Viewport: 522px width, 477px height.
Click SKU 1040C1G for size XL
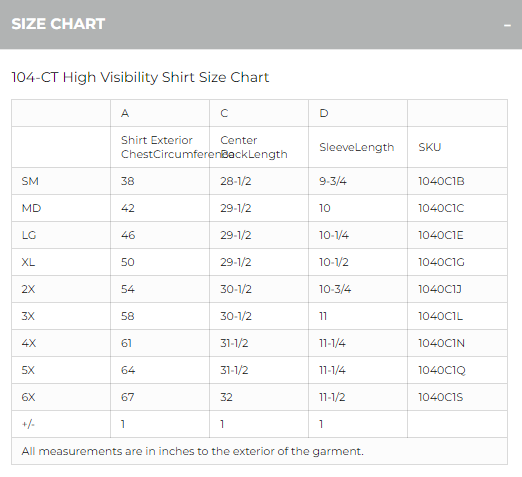pyautogui.click(x=441, y=262)
